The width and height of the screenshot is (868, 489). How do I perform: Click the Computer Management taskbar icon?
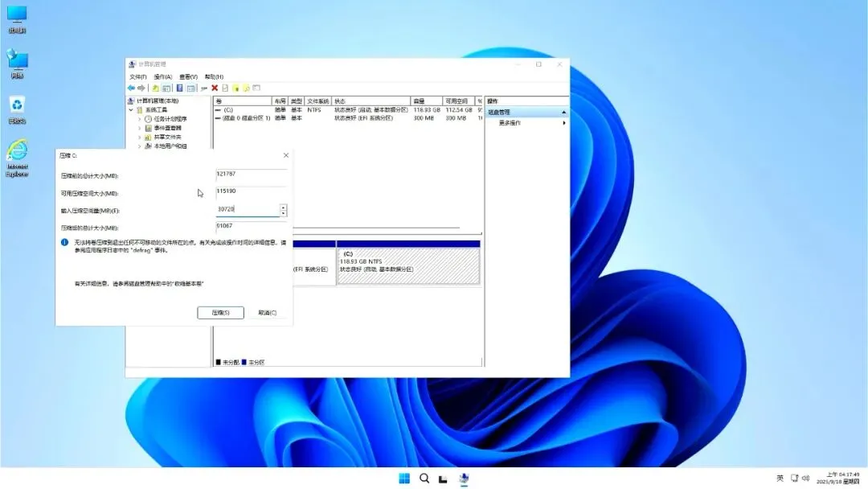point(464,479)
